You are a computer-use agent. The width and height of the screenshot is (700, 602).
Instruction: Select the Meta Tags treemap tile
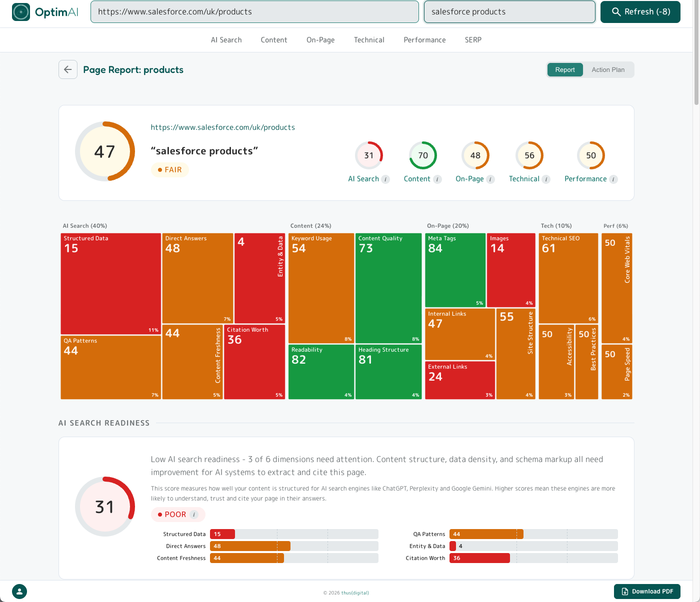(455, 270)
